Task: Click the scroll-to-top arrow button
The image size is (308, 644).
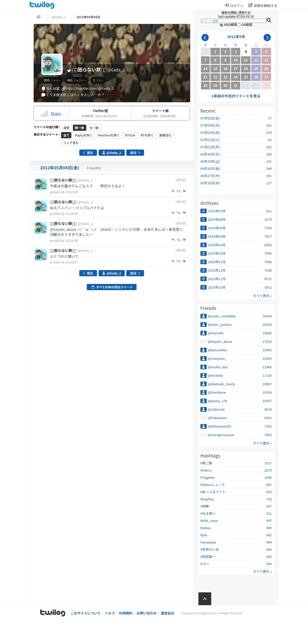Action: (x=205, y=599)
